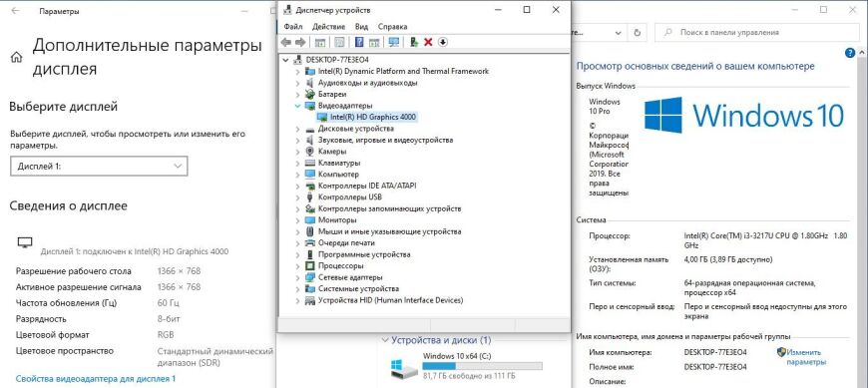Click the monitor icon under Сведения о дисплее
This screenshot has width=868, height=388.
(x=25, y=242)
